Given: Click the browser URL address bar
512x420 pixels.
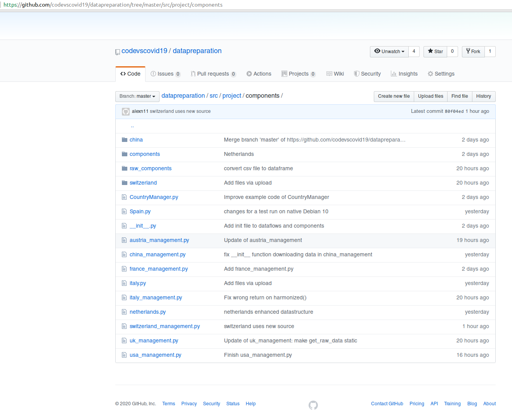Looking at the screenshot, I should point(256,5).
